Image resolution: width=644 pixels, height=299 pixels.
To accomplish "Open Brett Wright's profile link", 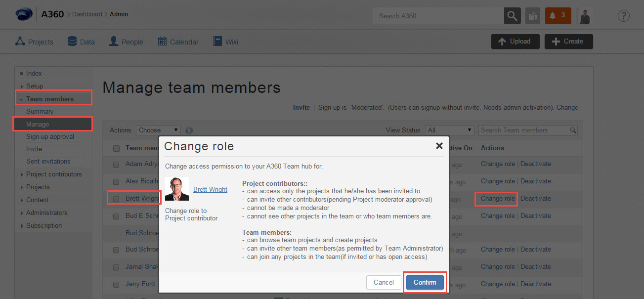I will (210, 189).
